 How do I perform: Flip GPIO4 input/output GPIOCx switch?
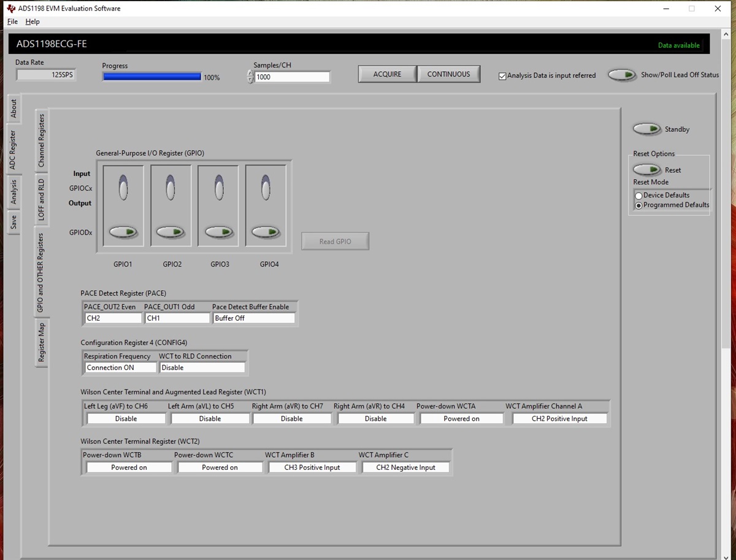point(266,187)
